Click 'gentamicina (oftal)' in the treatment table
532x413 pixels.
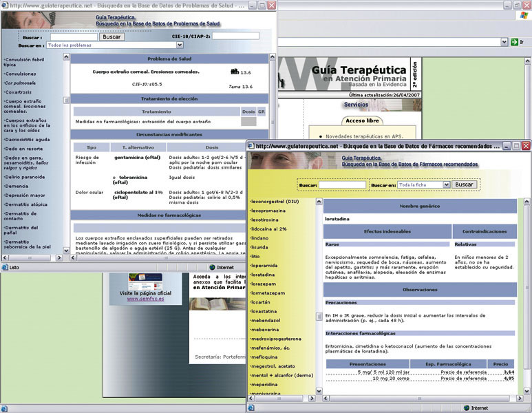pyautogui.click(x=138, y=158)
